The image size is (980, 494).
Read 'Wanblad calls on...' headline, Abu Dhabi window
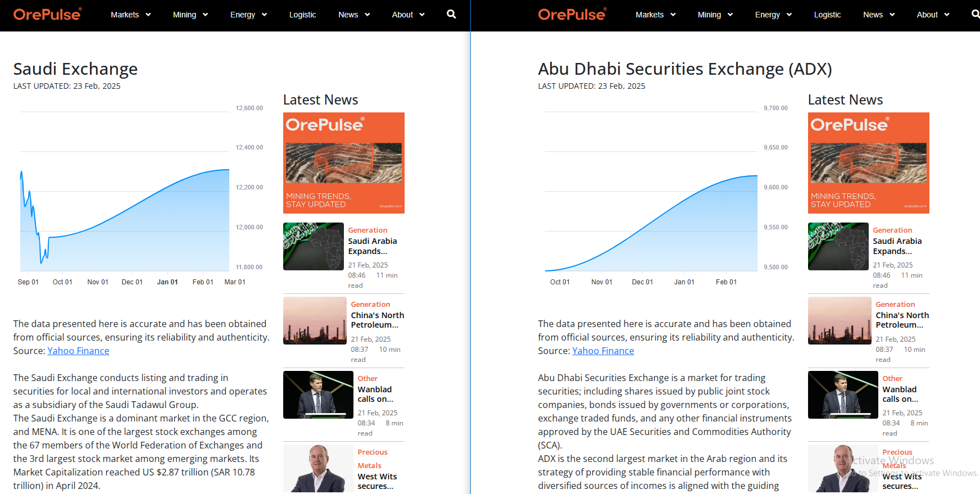point(900,394)
